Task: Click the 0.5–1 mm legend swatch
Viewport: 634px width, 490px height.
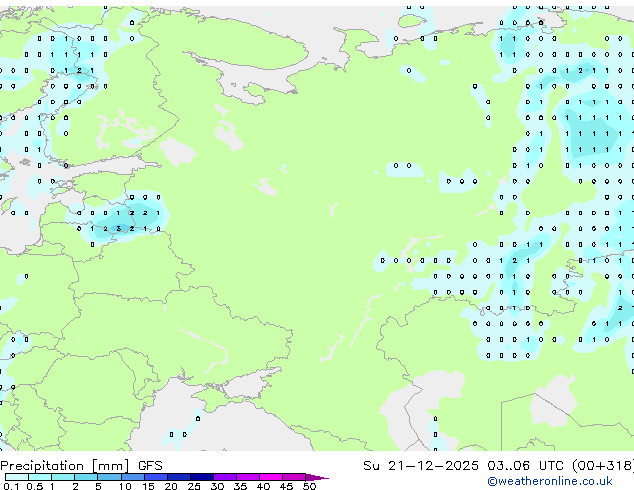Action: [40, 477]
